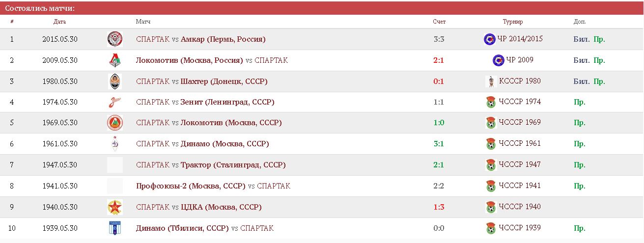The width and height of the screenshot is (644, 243).
Task: Click the Amkar club logo in row 1
Action: [x=114, y=39]
